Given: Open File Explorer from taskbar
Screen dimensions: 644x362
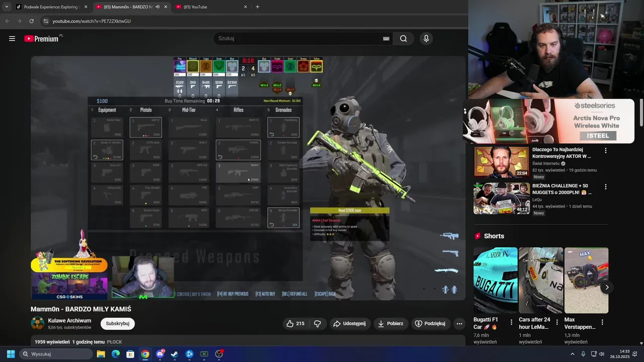Looking at the screenshot, I should click(x=101, y=354).
